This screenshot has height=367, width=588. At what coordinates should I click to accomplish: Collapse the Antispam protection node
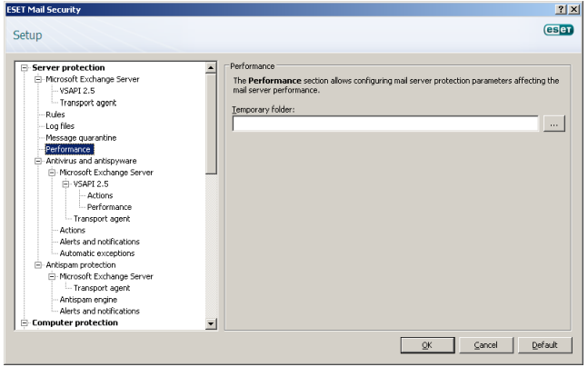click(38, 265)
